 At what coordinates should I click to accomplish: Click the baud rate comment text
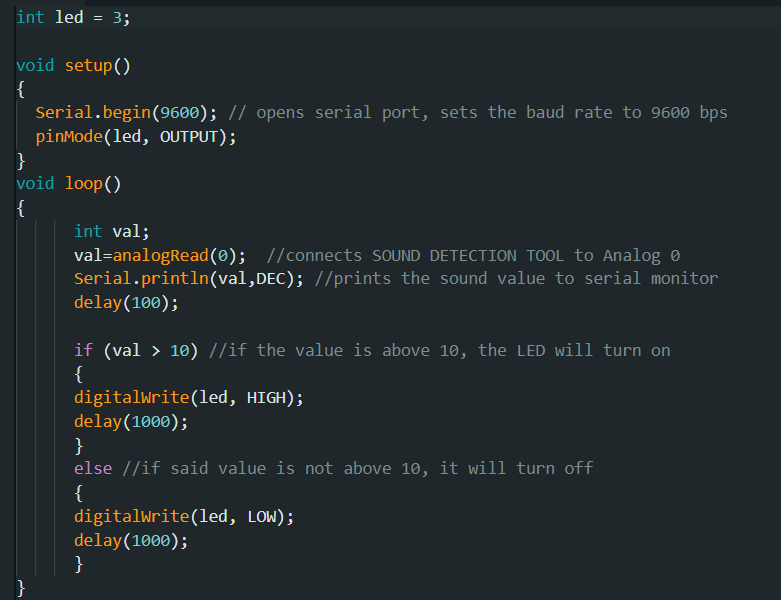point(491,112)
